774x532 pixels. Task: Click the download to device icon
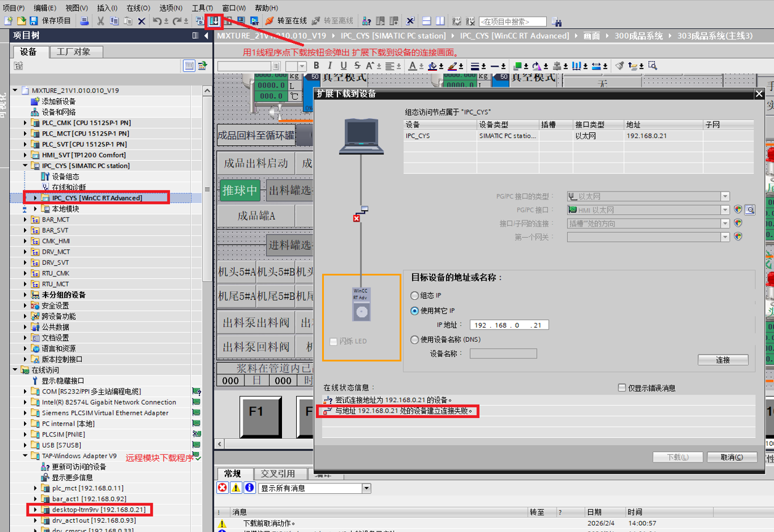(x=214, y=21)
